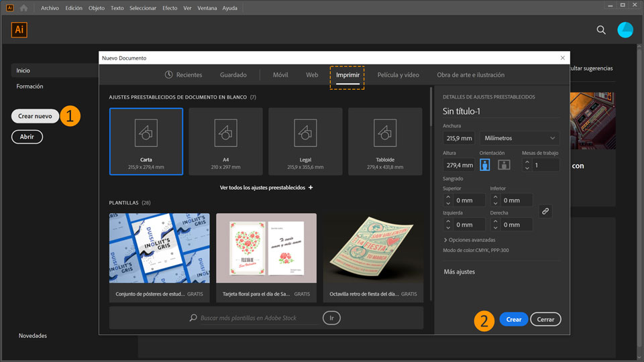Increase Inferior bleed value

[x=495, y=197]
